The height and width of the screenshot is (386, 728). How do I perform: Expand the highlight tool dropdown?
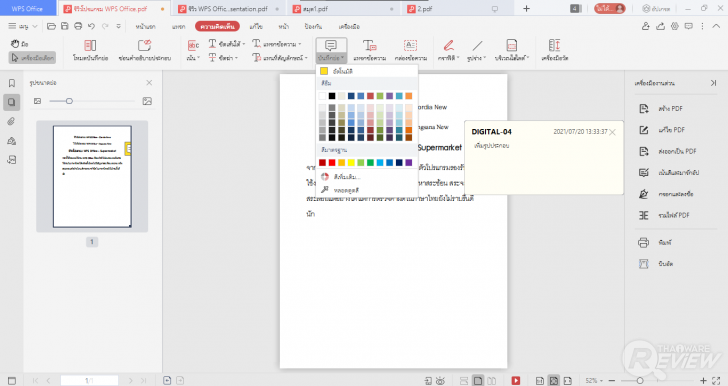[199, 58]
